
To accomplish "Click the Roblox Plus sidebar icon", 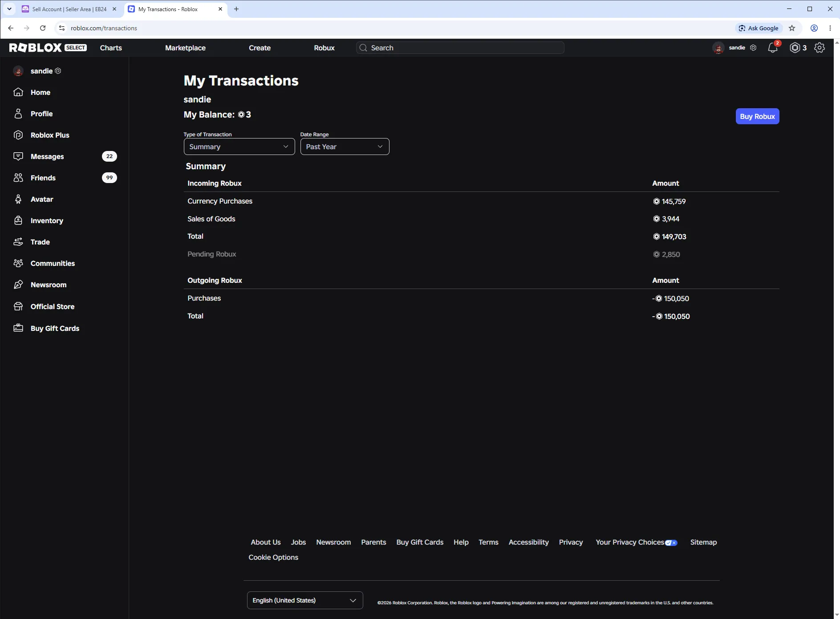I will click(x=18, y=135).
